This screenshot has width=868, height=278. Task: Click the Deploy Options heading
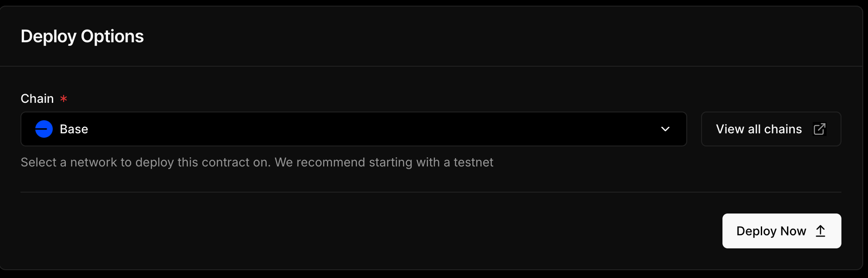point(82,36)
